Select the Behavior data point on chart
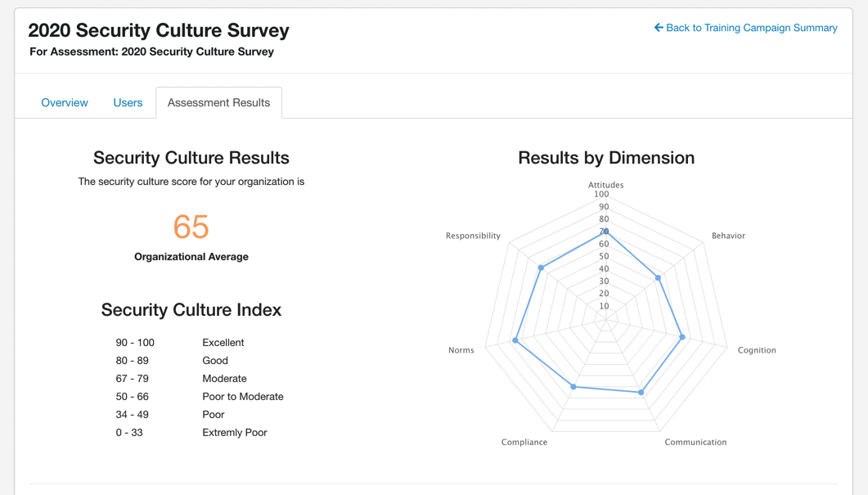Screen dimensions: 868x495 (x=658, y=278)
